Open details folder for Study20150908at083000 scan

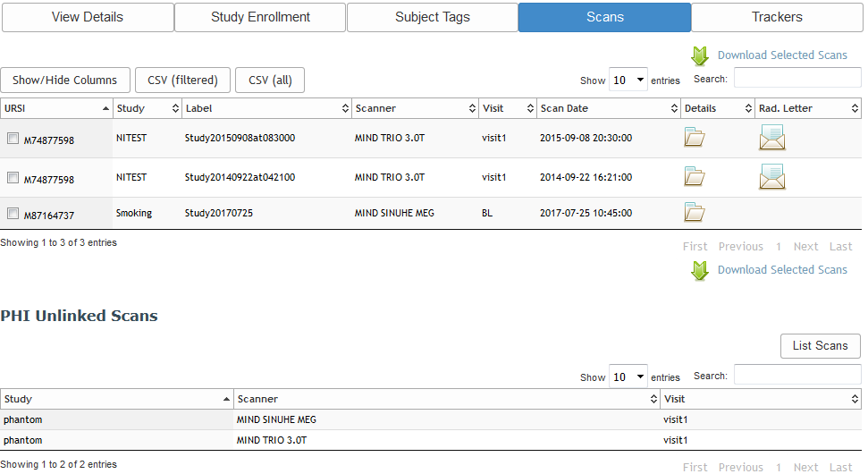(695, 137)
